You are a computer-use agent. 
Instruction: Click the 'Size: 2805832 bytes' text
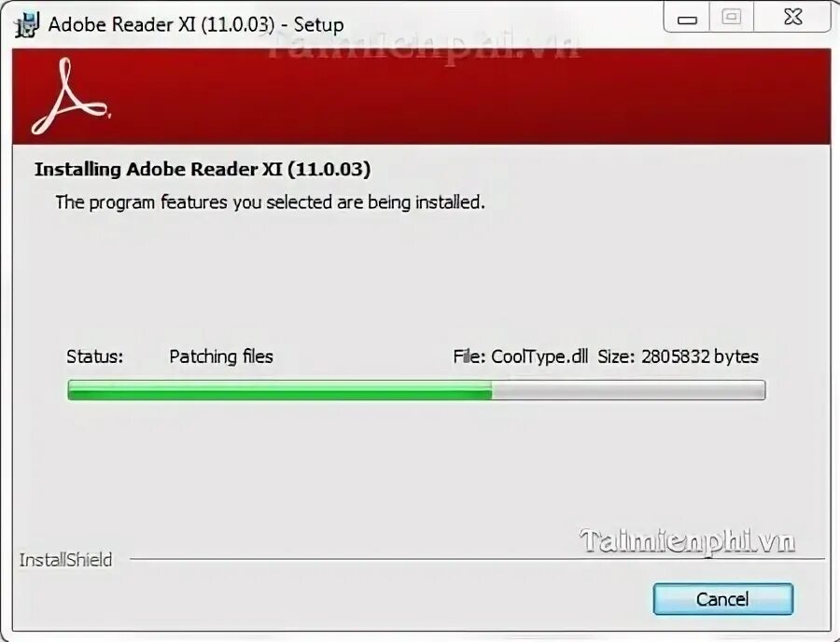pos(678,356)
